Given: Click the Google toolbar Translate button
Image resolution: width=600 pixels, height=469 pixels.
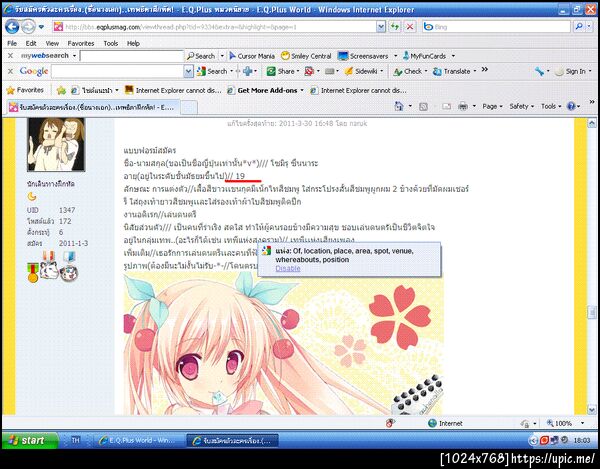Looking at the screenshot, I should point(452,71).
